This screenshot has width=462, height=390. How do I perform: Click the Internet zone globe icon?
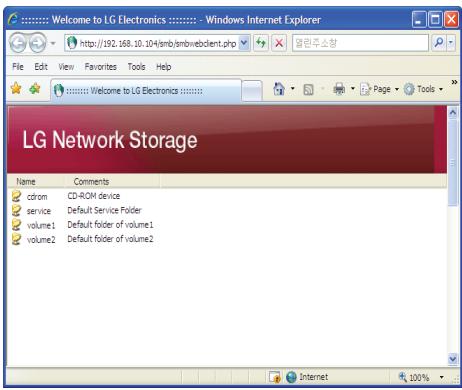tap(291, 377)
